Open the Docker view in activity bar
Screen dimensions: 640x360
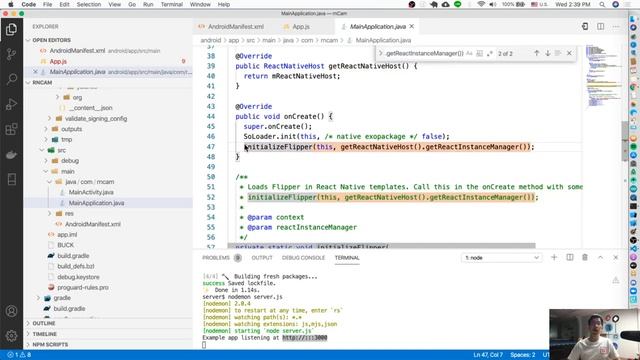[x=11, y=155]
